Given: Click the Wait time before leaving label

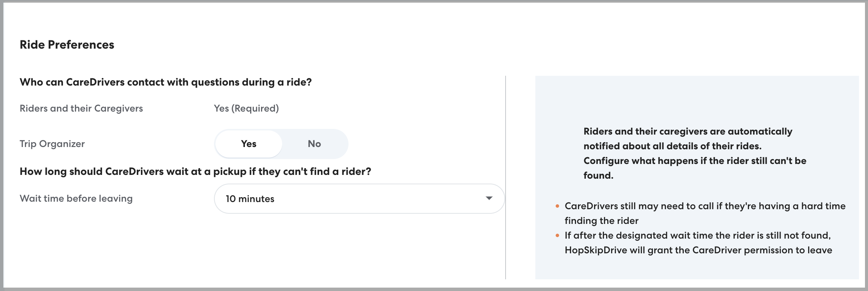Looking at the screenshot, I should click(x=76, y=199).
